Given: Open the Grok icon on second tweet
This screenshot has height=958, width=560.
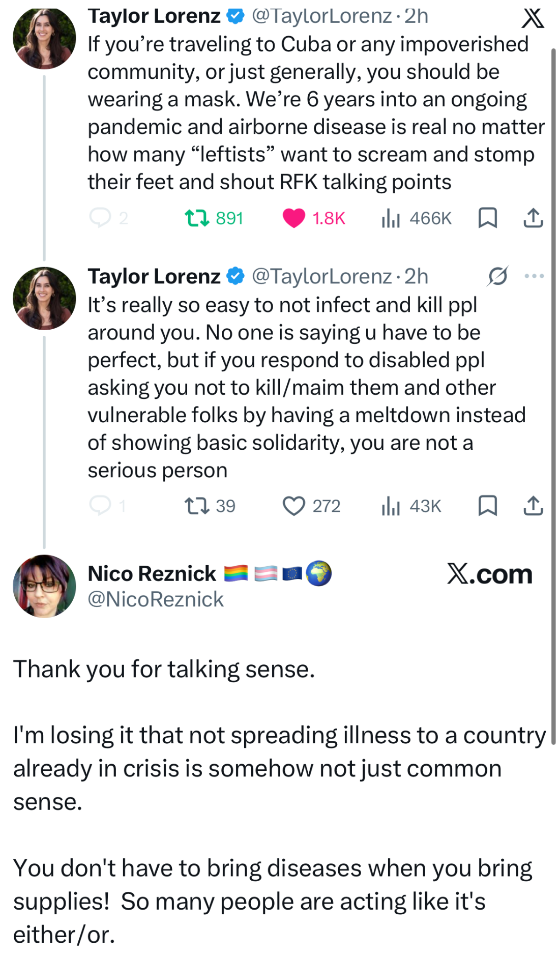Looking at the screenshot, I should (497, 276).
